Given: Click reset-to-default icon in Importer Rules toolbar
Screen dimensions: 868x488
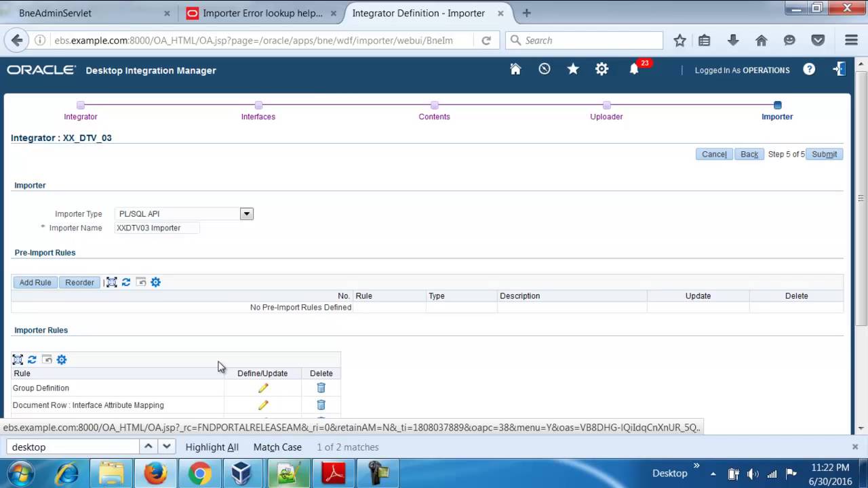Looking at the screenshot, I should pyautogui.click(x=47, y=359).
